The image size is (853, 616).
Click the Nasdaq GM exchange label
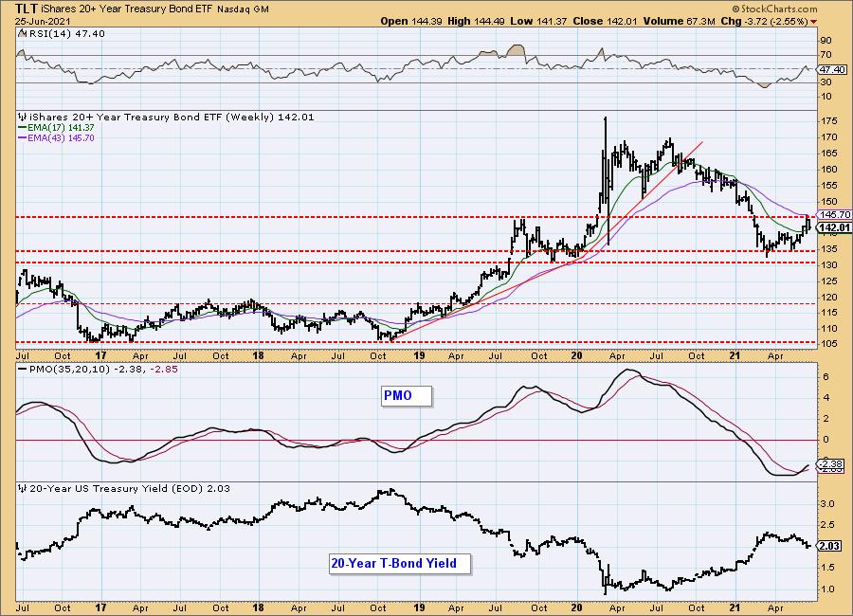pos(244,9)
